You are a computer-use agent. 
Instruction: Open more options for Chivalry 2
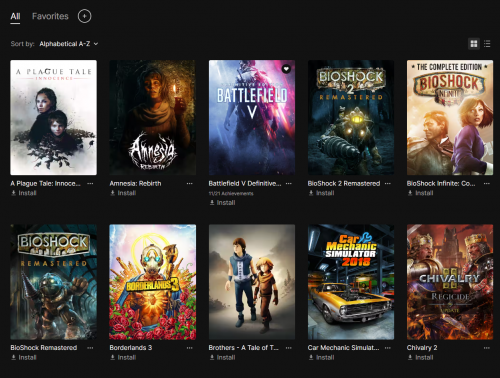487,348
